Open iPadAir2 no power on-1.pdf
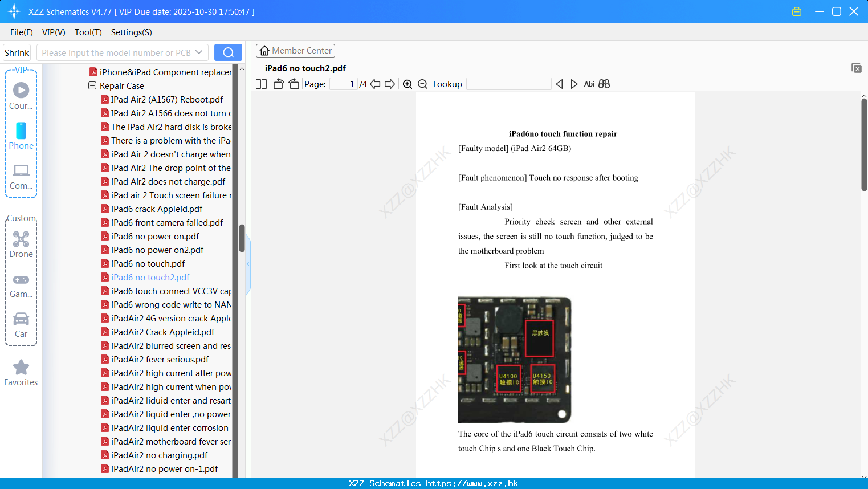 coord(160,469)
